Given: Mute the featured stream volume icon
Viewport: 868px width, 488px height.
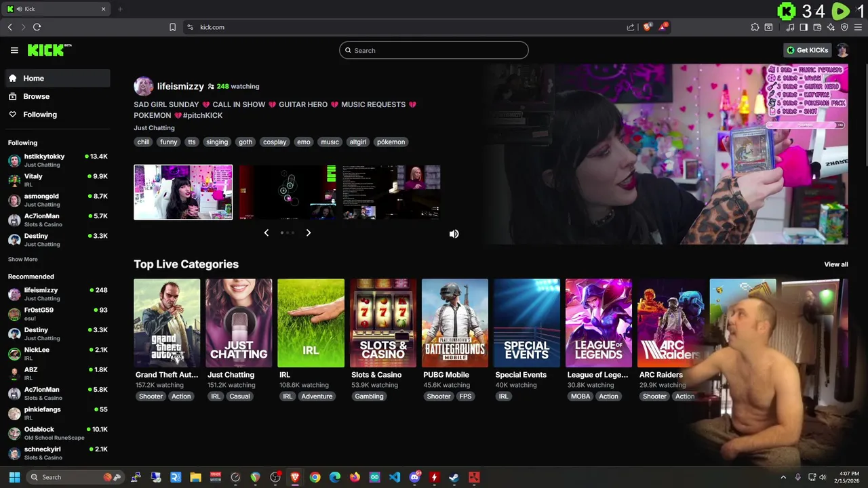Looking at the screenshot, I should point(454,234).
